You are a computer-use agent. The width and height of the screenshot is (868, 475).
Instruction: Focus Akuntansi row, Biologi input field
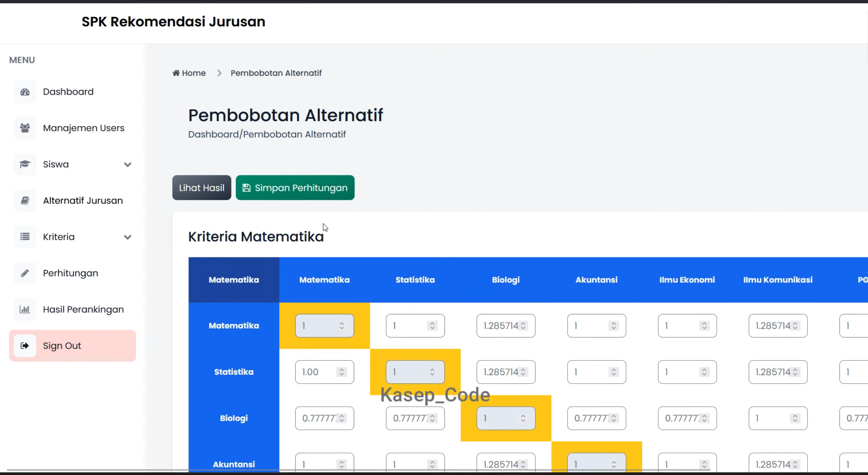tap(506, 463)
